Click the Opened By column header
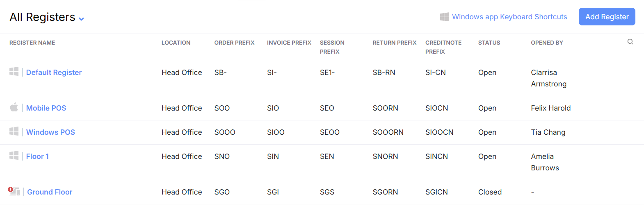 [x=547, y=43]
